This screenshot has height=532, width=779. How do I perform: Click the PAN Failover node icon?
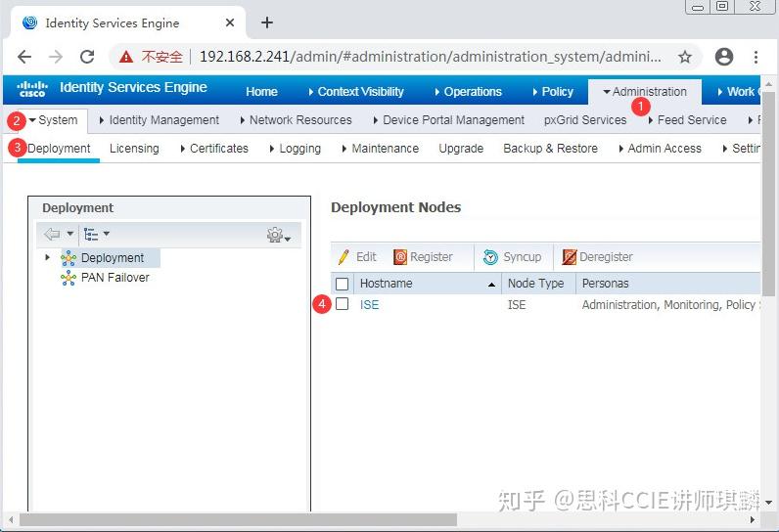coord(69,278)
